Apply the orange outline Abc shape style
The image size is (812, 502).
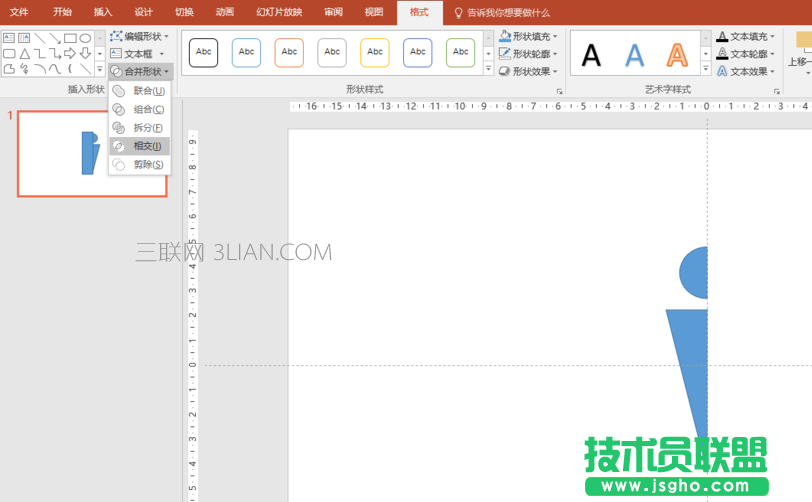(289, 52)
